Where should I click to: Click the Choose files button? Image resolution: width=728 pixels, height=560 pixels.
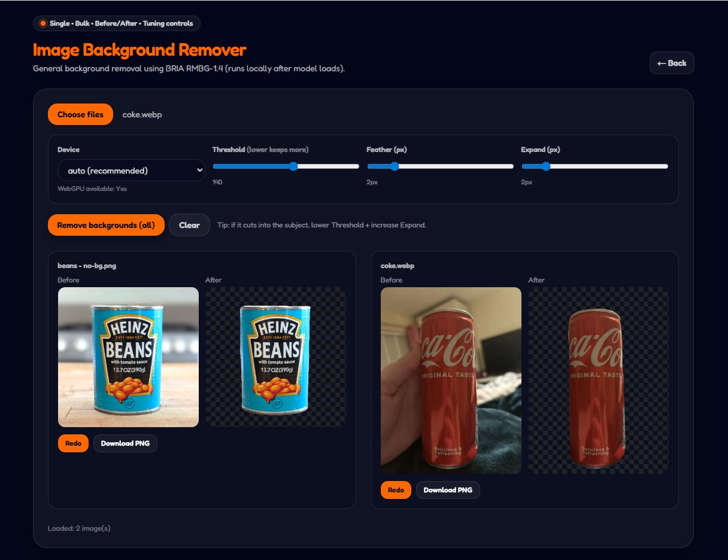point(80,114)
